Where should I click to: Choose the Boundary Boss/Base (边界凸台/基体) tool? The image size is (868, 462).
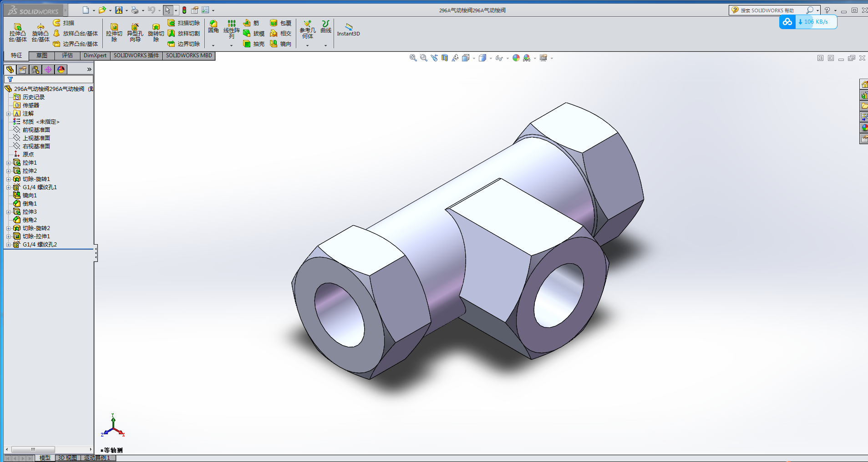76,44
